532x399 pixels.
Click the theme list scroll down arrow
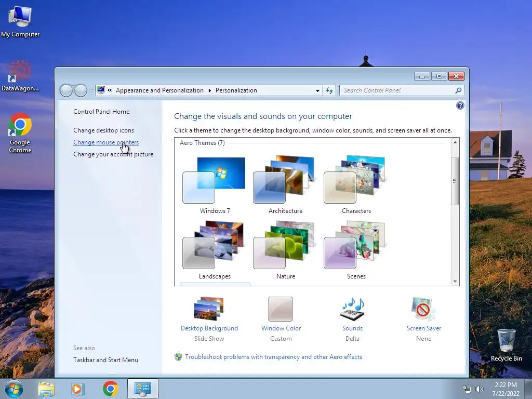pyautogui.click(x=455, y=281)
